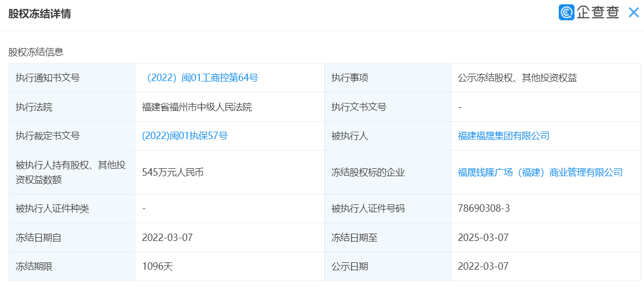This screenshot has height=288, width=644.
Task: Click the 股权冻结信息 section heading
Action: pyautogui.click(x=36, y=52)
